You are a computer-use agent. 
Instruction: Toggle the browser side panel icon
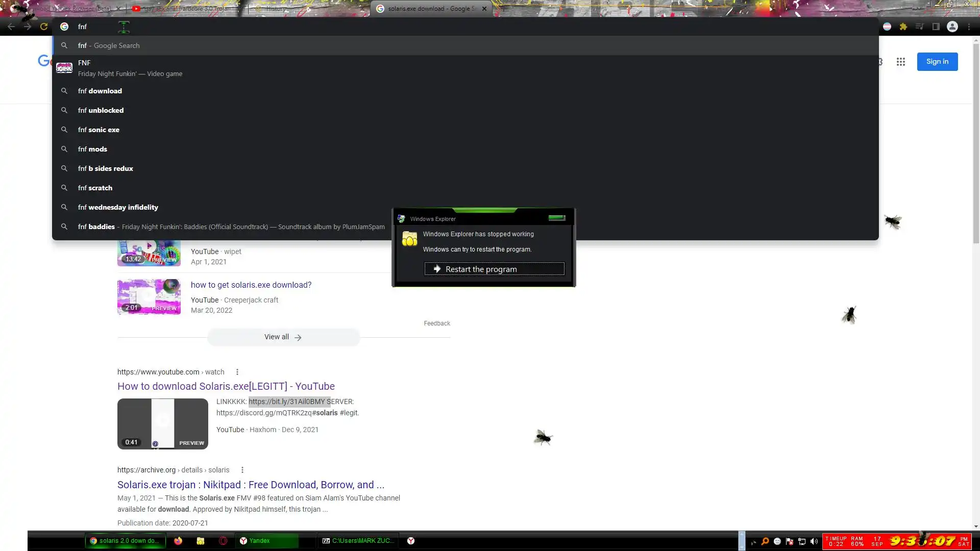[936, 27]
